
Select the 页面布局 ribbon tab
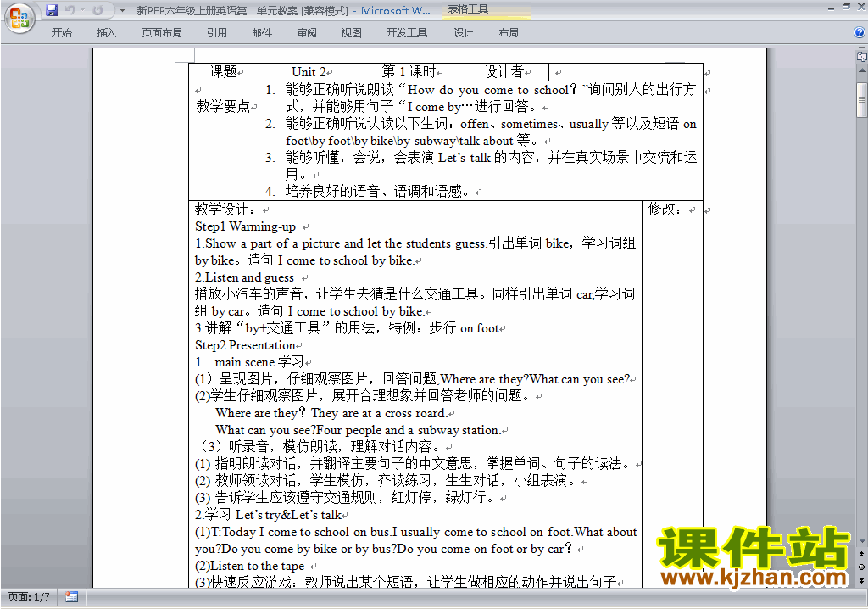pos(161,33)
